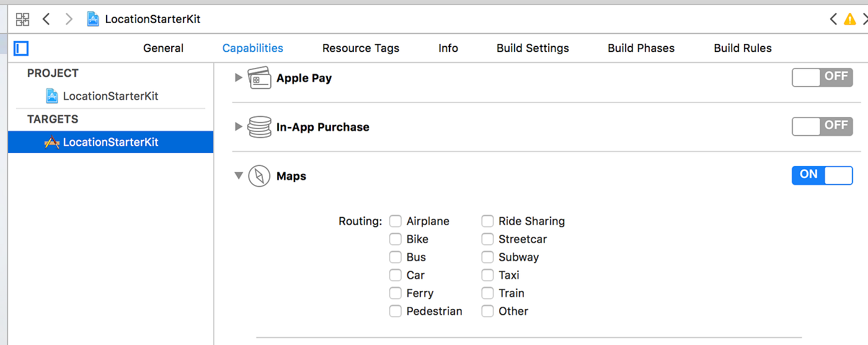
Task: Check the Streetcar routing checkbox
Action: point(488,239)
